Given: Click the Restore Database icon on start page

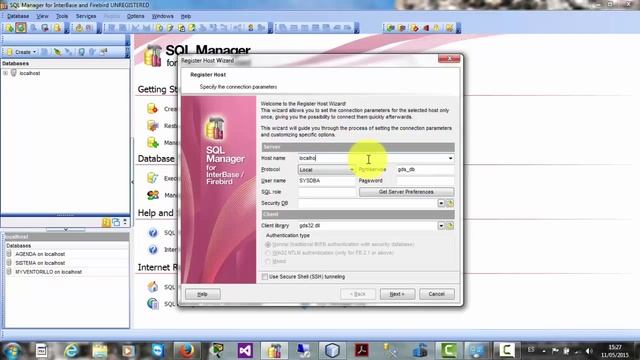Looking at the screenshot, I should tap(153, 126).
